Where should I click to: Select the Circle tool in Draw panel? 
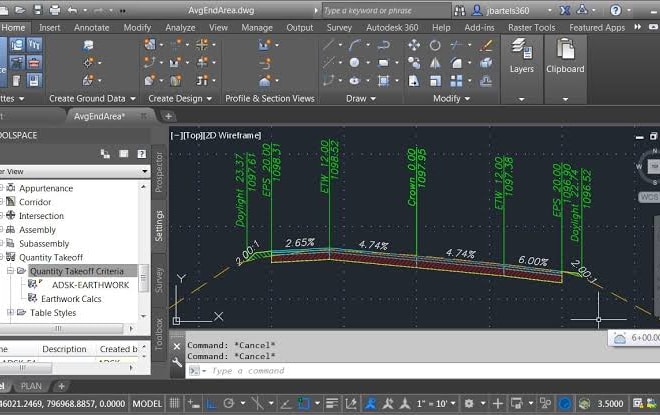click(354, 63)
